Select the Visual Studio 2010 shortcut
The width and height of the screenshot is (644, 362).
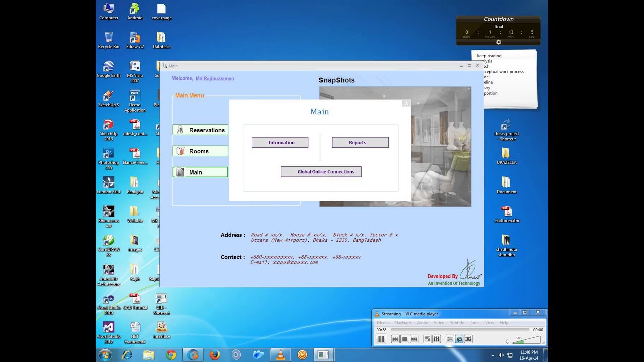109,305
